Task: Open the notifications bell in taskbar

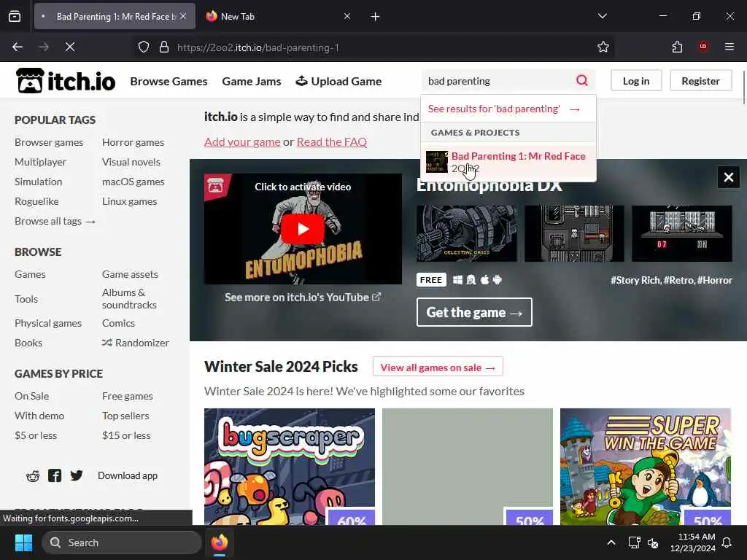Action: [x=727, y=542]
